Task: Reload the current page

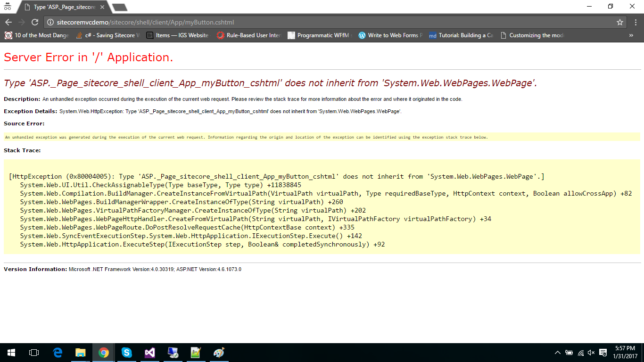Action: click(35, 22)
